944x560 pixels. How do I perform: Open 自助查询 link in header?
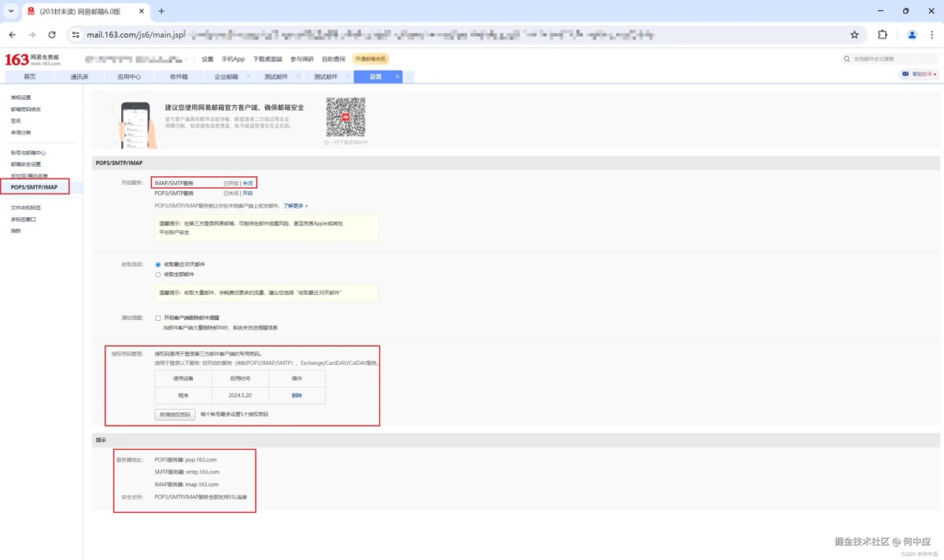click(334, 59)
